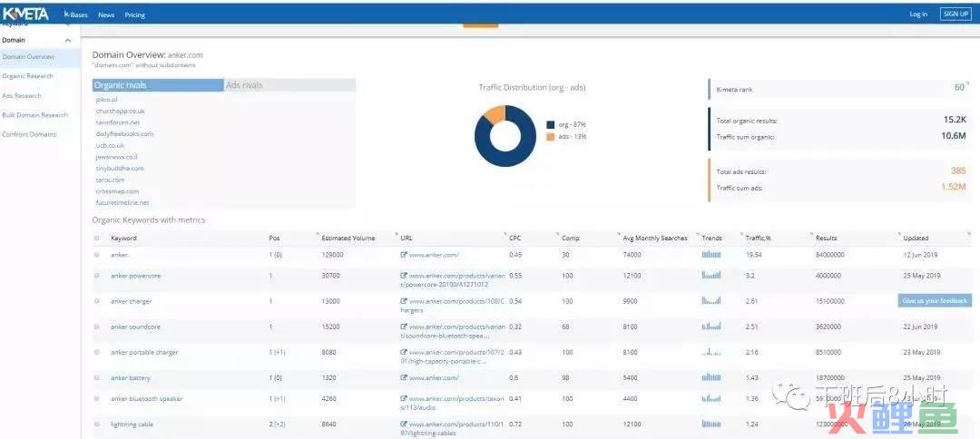Sort table by Updated column
This screenshot has height=439, width=980.
[x=916, y=238]
